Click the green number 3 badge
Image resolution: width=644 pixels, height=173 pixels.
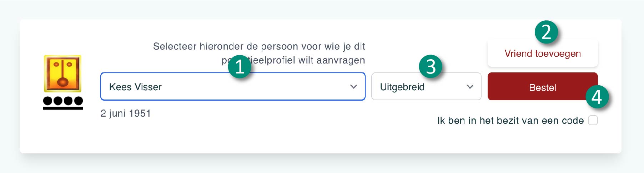(430, 66)
